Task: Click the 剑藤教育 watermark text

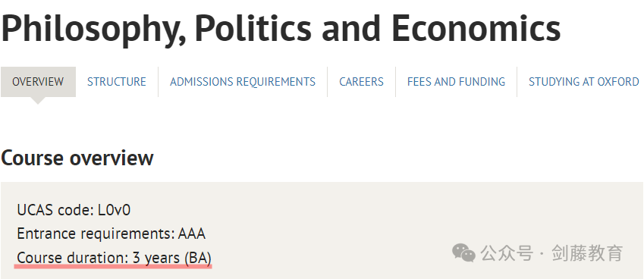Action: (x=587, y=253)
